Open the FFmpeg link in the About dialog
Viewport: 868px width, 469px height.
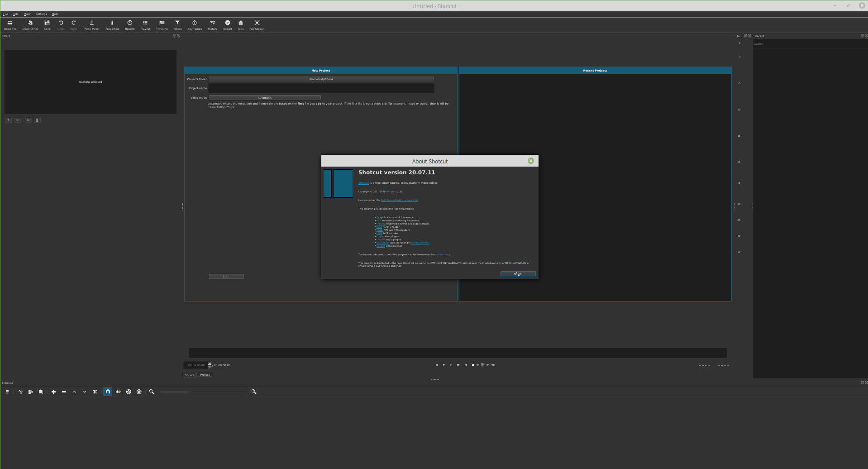pos(381,224)
